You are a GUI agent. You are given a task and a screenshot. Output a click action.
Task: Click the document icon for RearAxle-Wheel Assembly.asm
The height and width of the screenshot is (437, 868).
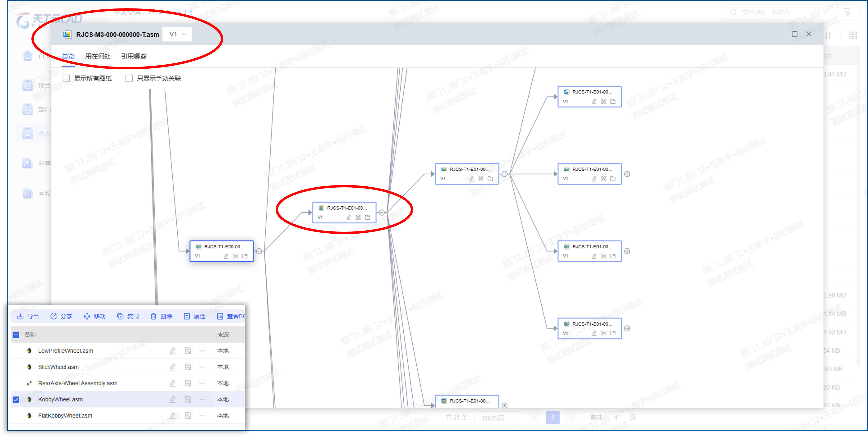point(188,383)
